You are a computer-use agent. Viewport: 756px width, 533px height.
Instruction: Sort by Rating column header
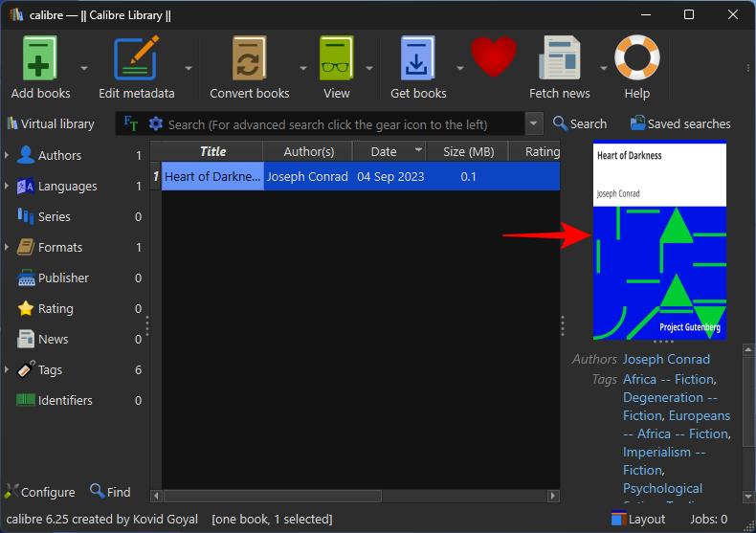pyautogui.click(x=535, y=151)
